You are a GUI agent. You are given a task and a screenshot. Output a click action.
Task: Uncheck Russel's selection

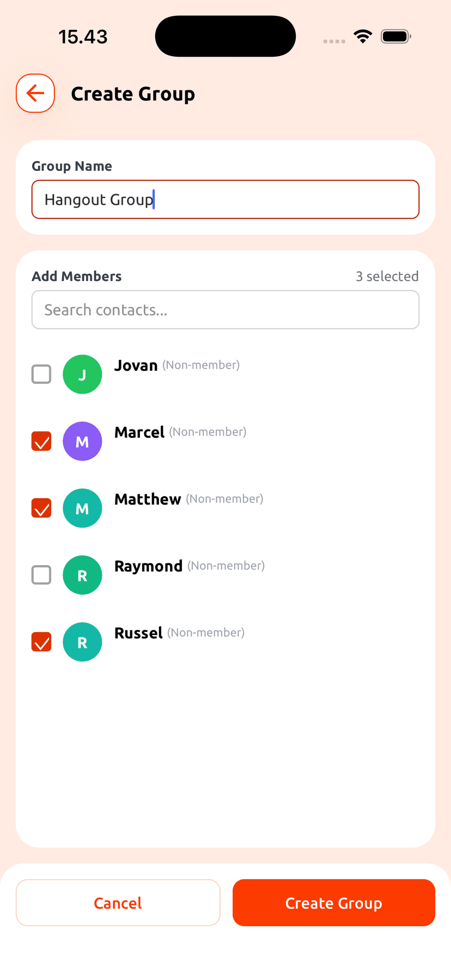41,642
